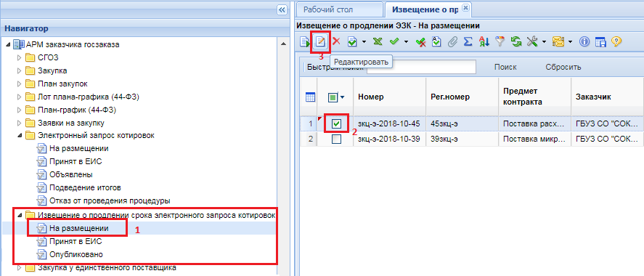The image size is (644, 276).
Task: Click the cell Поставка расх...
Action: tap(534, 123)
